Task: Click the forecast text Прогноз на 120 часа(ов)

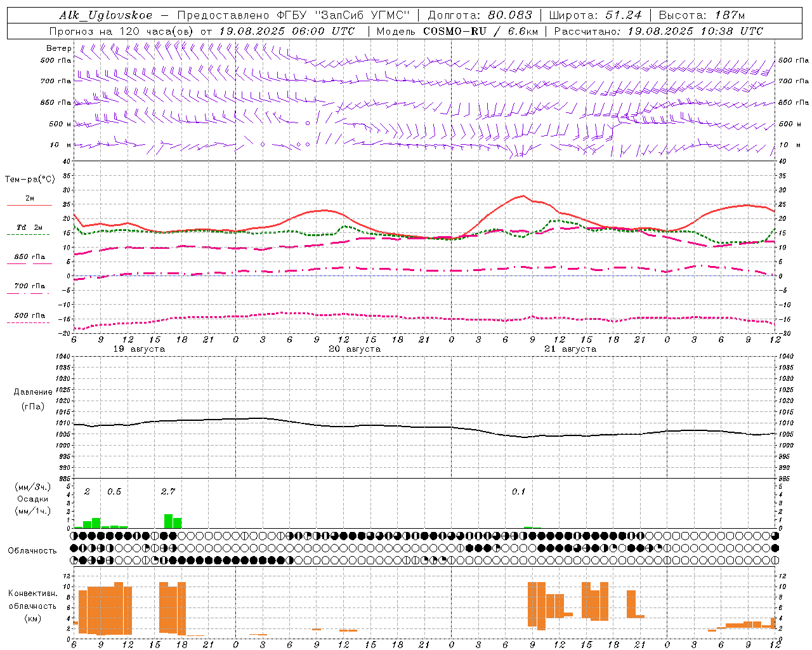Action: point(122,31)
